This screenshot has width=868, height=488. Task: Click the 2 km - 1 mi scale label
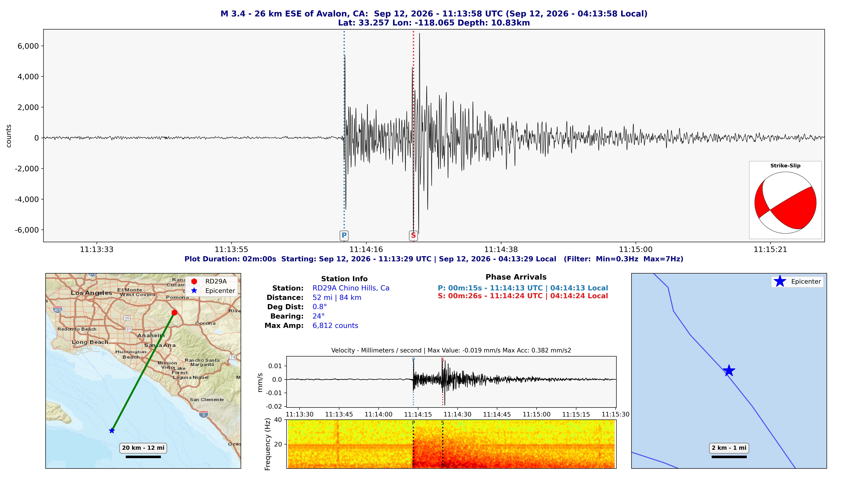(x=729, y=448)
